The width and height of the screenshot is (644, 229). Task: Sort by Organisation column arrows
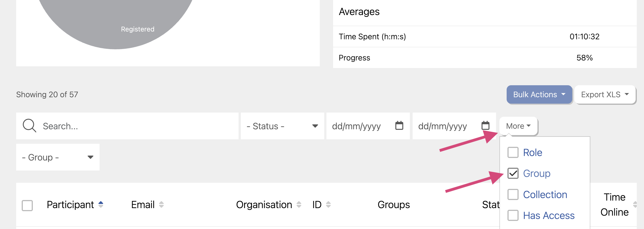[299, 204]
